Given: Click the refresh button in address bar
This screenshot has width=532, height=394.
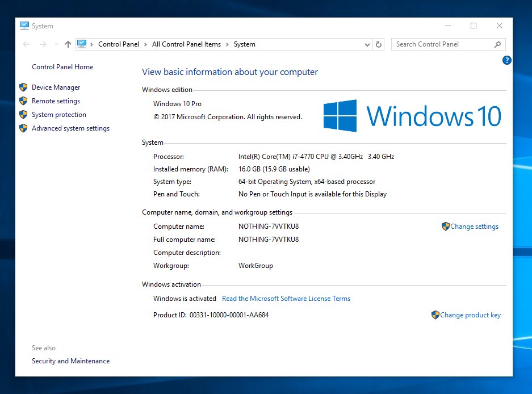Looking at the screenshot, I should [x=379, y=44].
